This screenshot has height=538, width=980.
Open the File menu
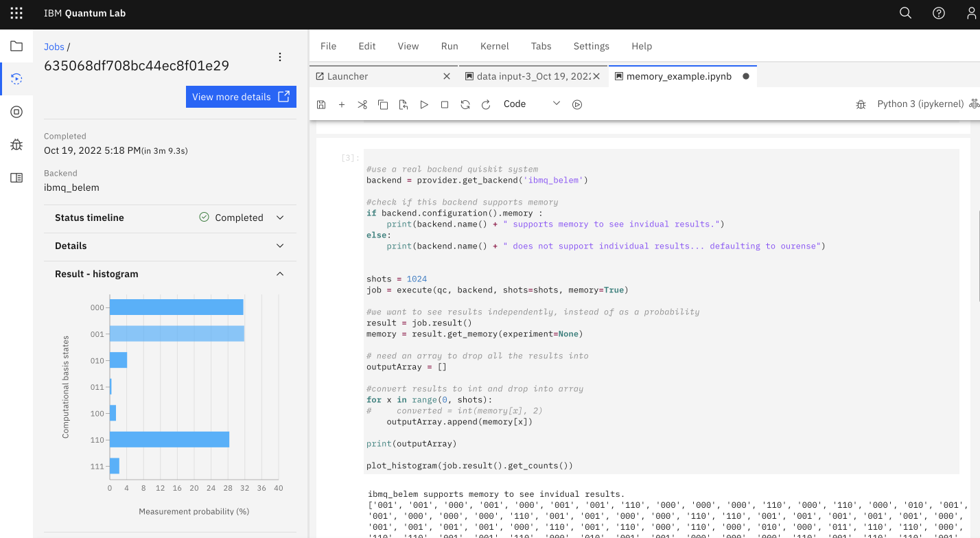[x=329, y=46]
